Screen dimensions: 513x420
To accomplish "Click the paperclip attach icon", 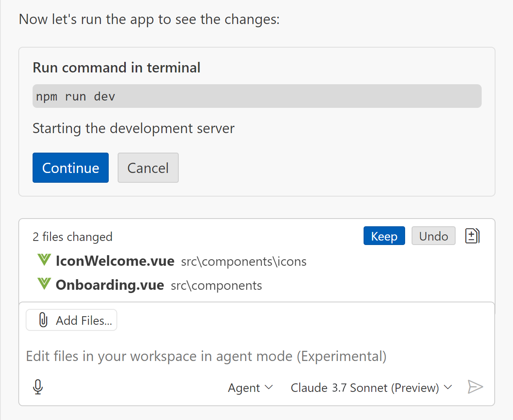I will [43, 320].
